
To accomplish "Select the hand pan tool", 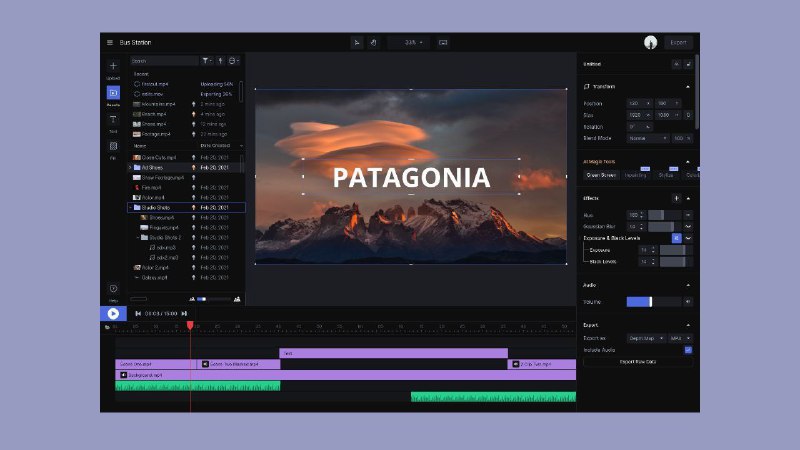I will [x=373, y=42].
